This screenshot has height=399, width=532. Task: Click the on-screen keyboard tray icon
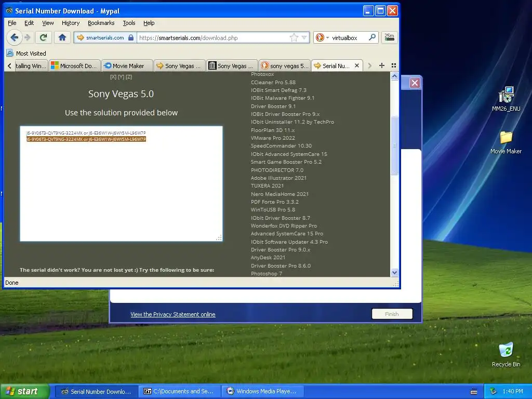point(474,392)
